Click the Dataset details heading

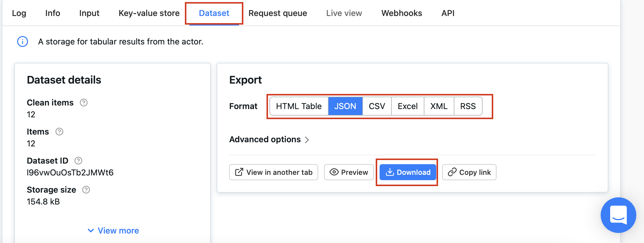pyautogui.click(x=64, y=80)
